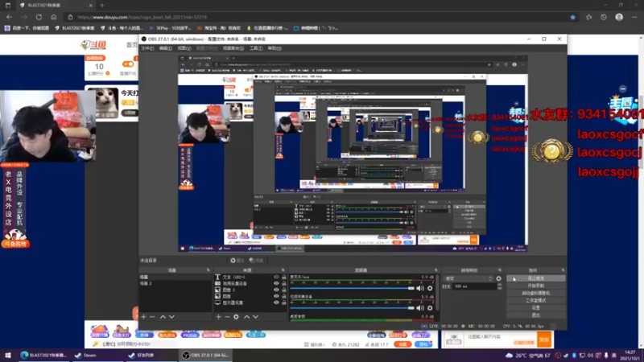Toggle visibility of display capture source

click(276, 302)
